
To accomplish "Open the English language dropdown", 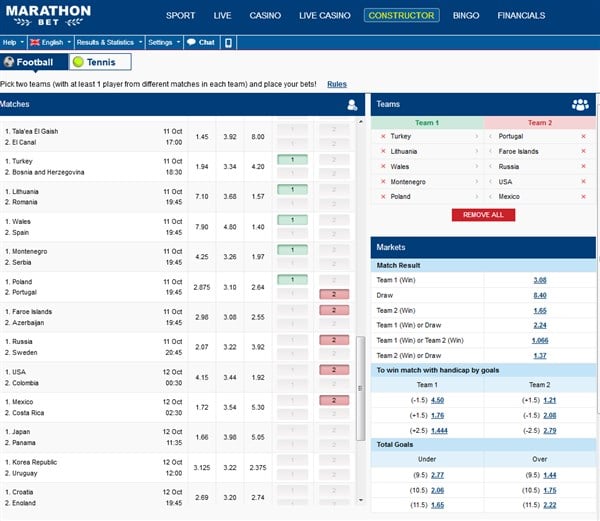I will 51,42.
